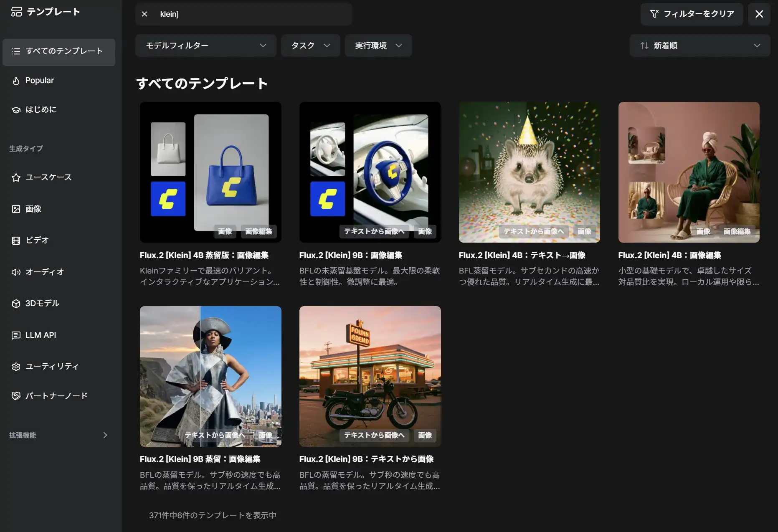Open the タスク filter dropdown
Image resolution: width=778 pixels, height=532 pixels.
tap(310, 46)
